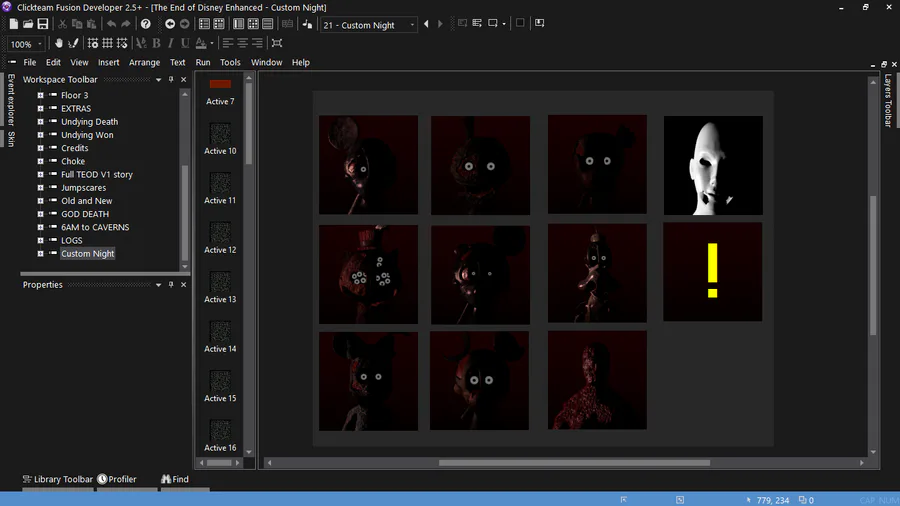Viewport: 900px width, 506px height.
Task: Select the Paint brush tool
Action: (73, 43)
